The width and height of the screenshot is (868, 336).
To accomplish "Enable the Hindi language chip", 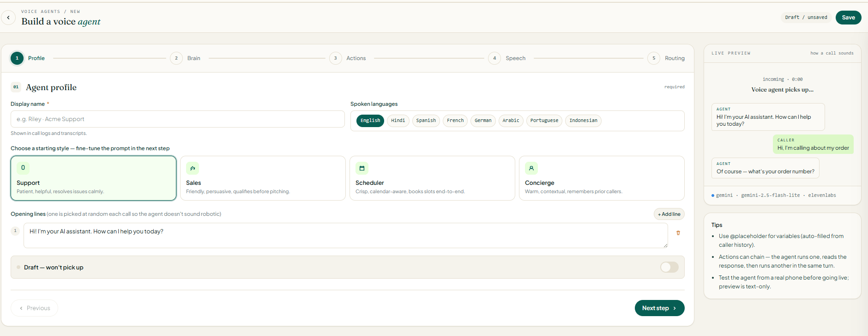I will pos(398,121).
